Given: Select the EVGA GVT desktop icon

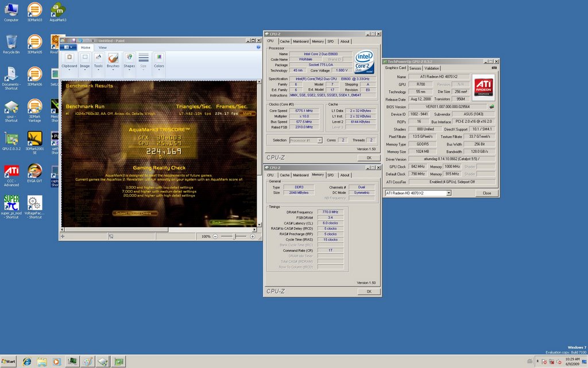Looking at the screenshot, I should (34, 173).
